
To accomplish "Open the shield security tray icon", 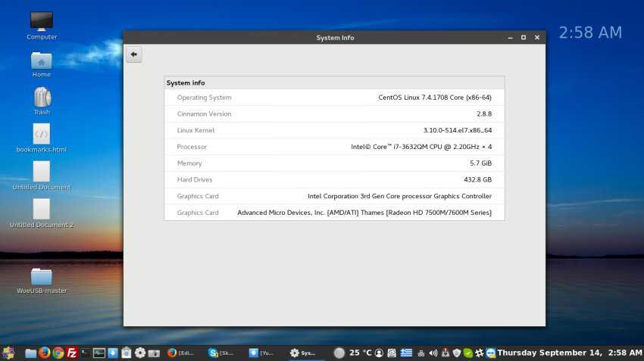I will click(x=456, y=353).
